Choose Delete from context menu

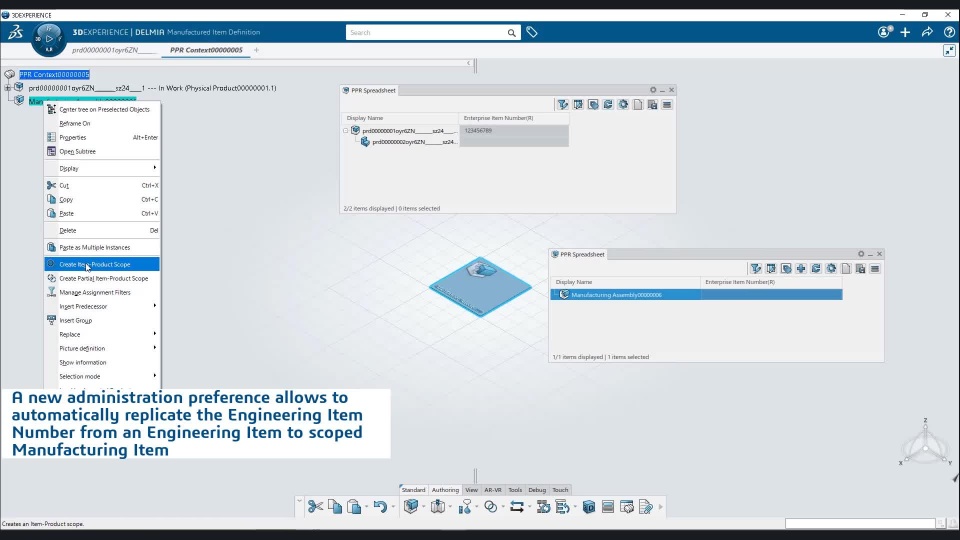coord(102,231)
